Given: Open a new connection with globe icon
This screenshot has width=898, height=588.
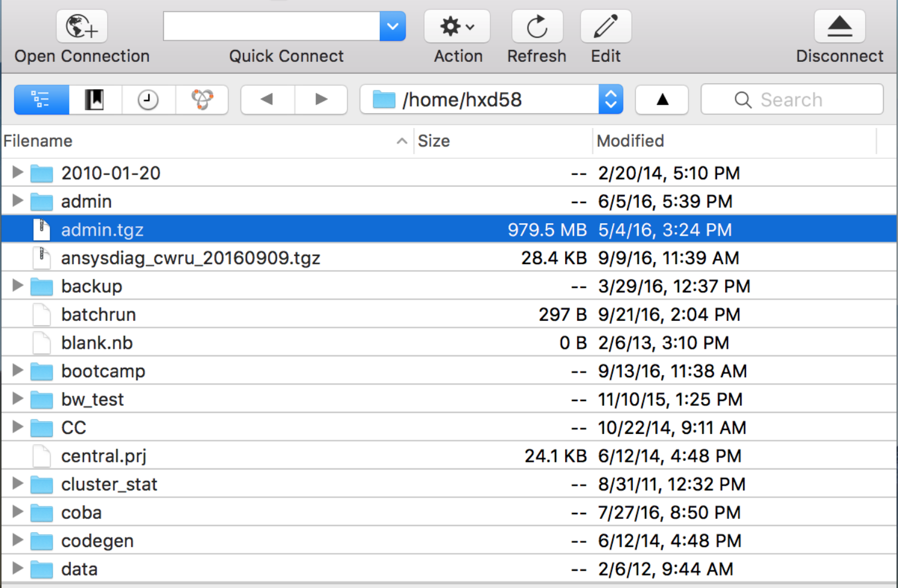Looking at the screenshot, I should pos(82,27).
